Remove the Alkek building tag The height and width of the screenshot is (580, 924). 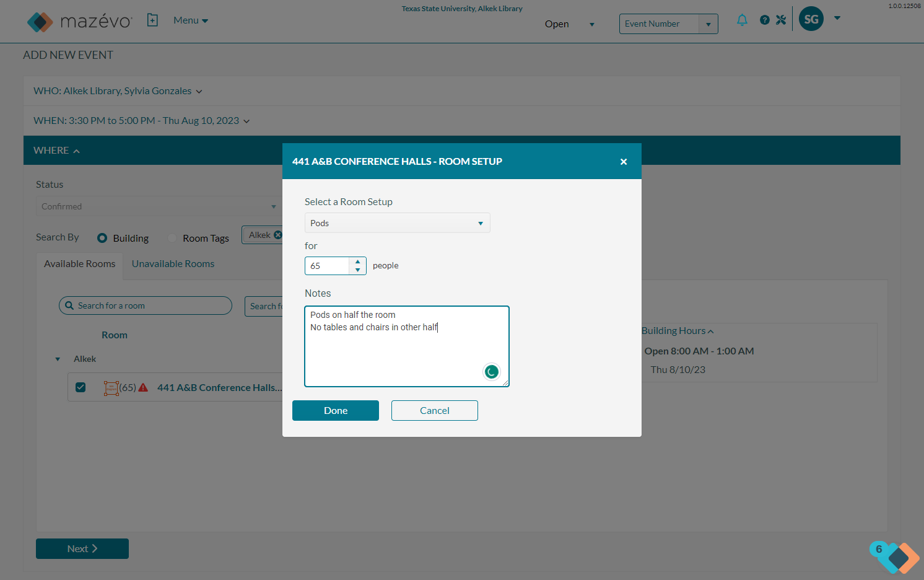click(278, 235)
